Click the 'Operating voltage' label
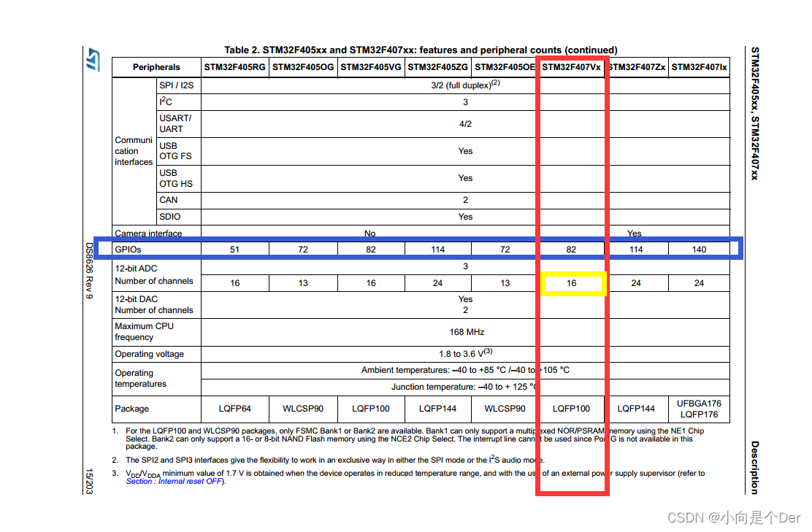This screenshot has height=532, width=812. click(149, 354)
